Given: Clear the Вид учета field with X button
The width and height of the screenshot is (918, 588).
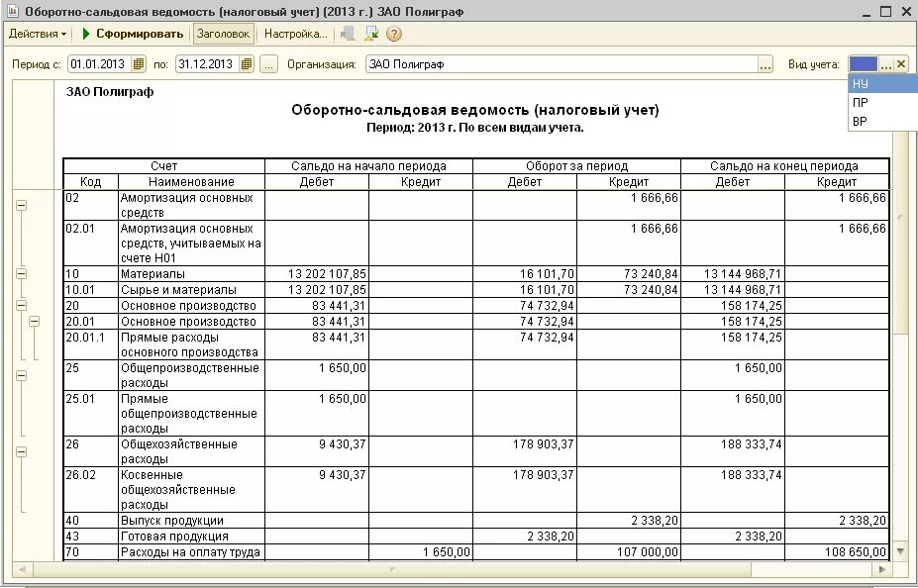Looking at the screenshot, I should click(901, 64).
